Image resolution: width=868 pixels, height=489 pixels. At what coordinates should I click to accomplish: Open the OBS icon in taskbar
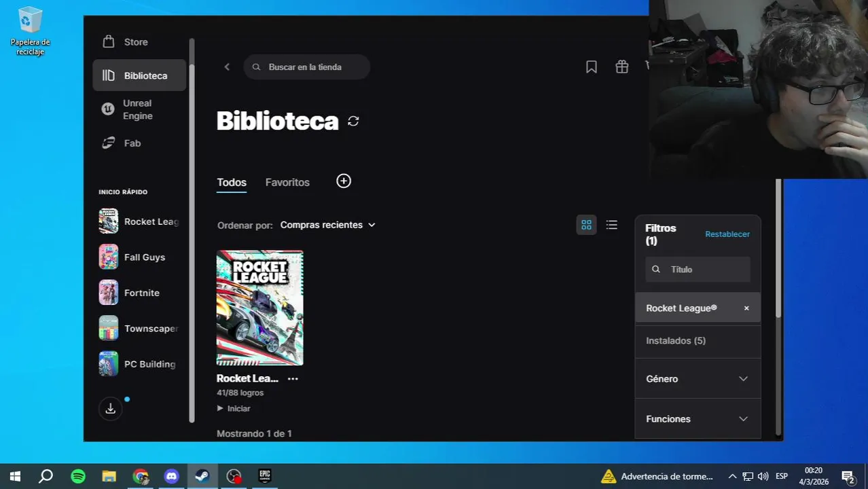pyautogui.click(x=234, y=476)
